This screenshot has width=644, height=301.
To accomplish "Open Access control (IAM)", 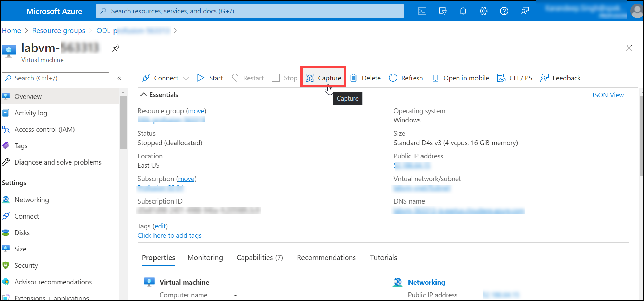I will pyautogui.click(x=59, y=129).
